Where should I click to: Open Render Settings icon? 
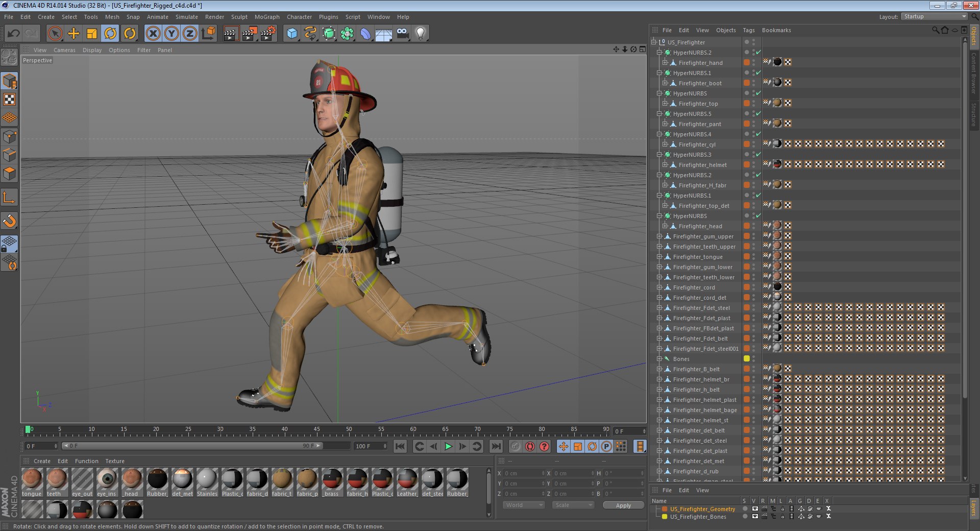[268, 34]
